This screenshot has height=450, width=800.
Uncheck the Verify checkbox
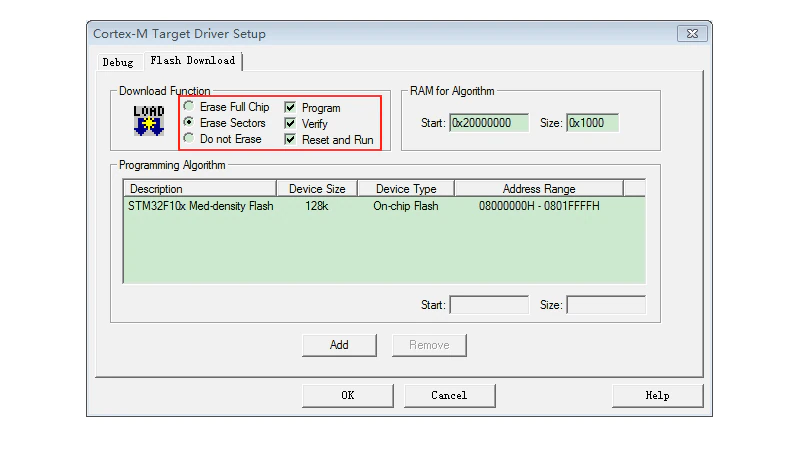pos(290,123)
